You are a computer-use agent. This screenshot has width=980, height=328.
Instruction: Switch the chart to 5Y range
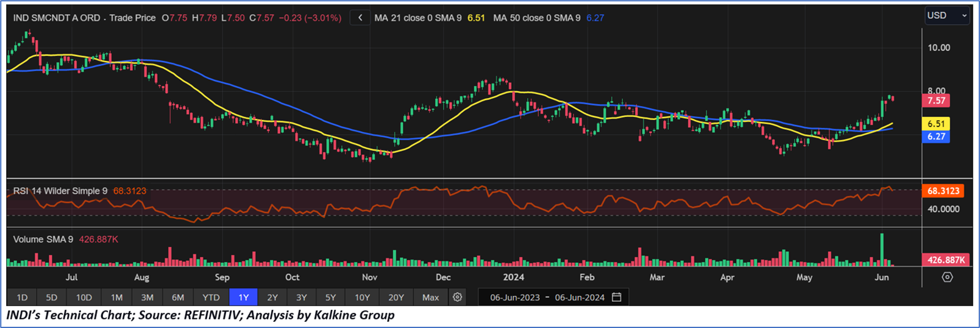point(331,297)
